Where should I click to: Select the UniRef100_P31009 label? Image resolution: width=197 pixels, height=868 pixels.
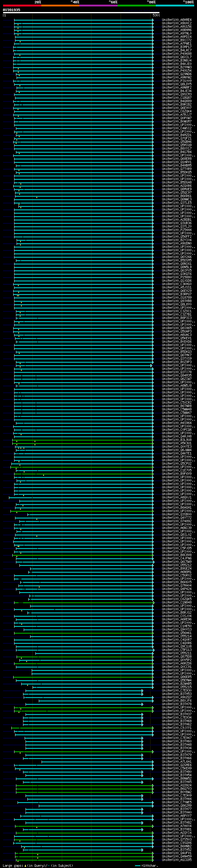click(177, 81)
